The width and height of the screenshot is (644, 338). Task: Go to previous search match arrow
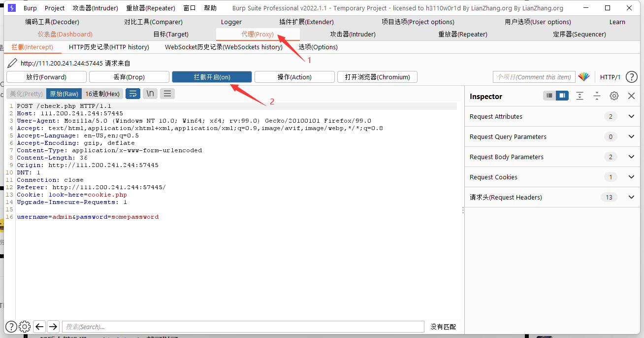tap(39, 326)
